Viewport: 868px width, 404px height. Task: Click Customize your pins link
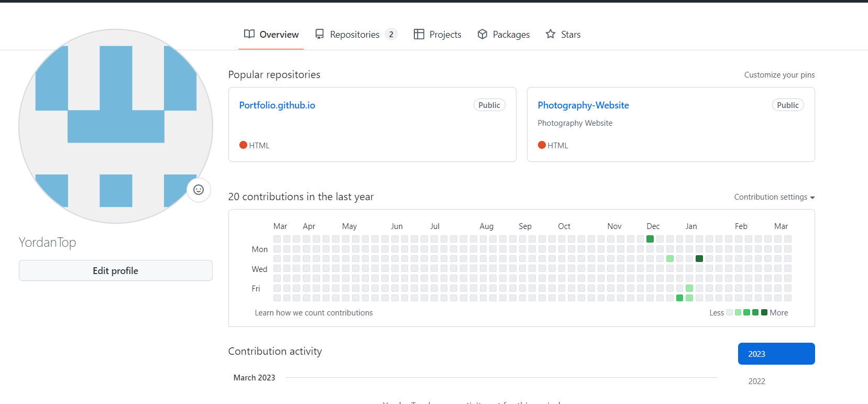coord(779,75)
